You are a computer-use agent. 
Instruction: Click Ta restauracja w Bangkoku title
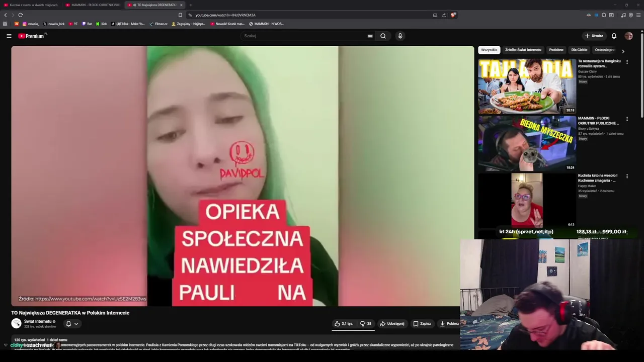point(599,63)
